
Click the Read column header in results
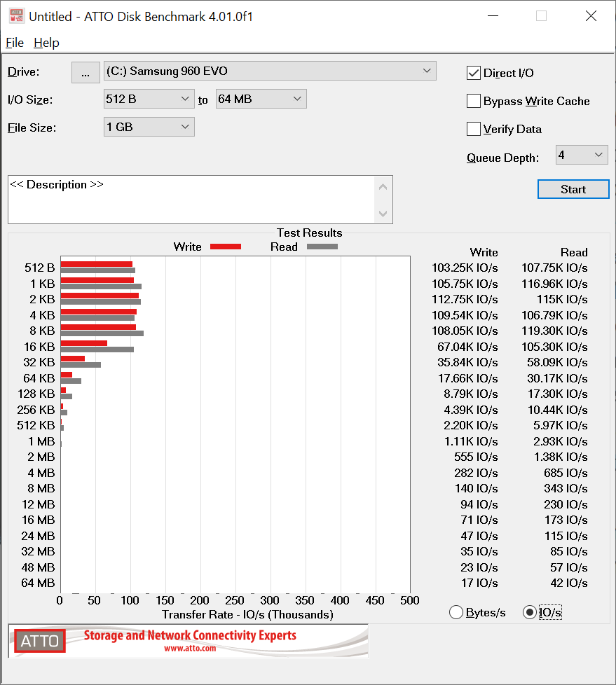(x=574, y=253)
